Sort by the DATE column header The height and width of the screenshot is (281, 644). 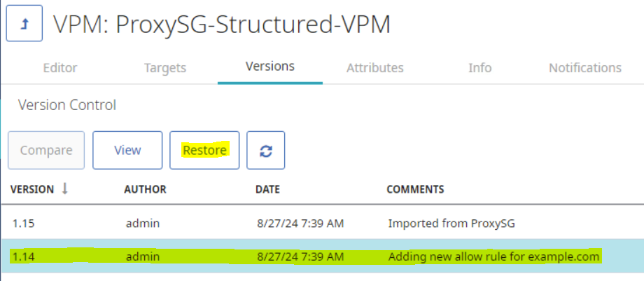tap(267, 189)
